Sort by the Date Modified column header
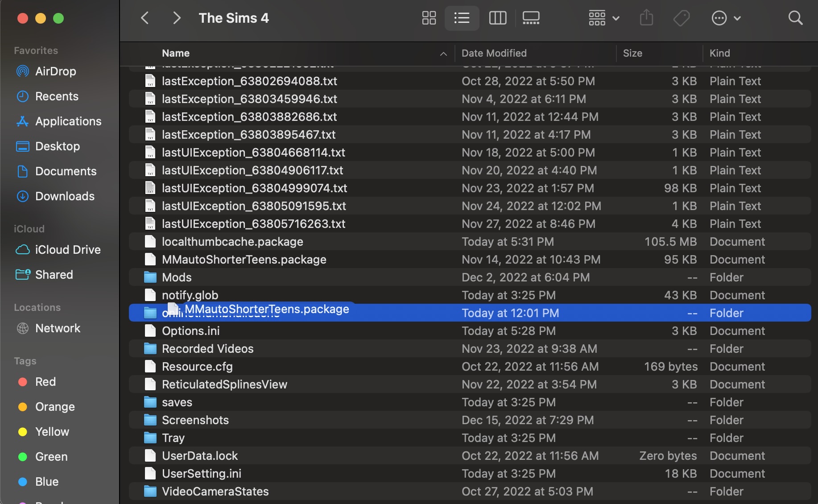The width and height of the screenshot is (818, 504). click(494, 53)
